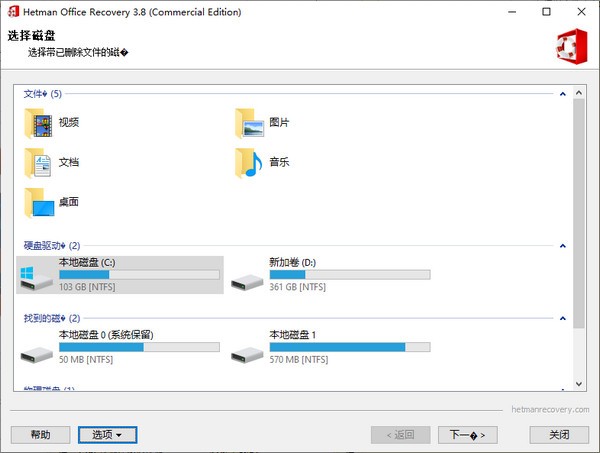Click the 103 GB [NTFS] text
The width and height of the screenshot is (600, 453).
pos(87,287)
